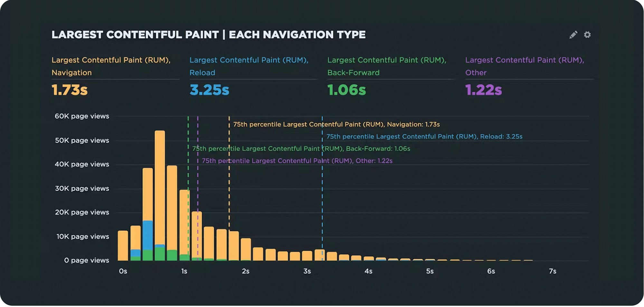The width and height of the screenshot is (644, 307).
Task: Click the large blue Reload bar segment
Action: pos(147,235)
